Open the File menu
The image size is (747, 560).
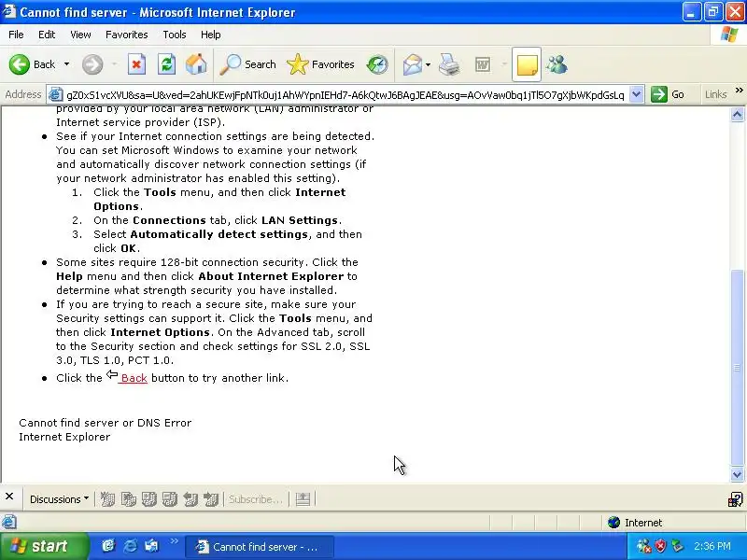pos(16,35)
